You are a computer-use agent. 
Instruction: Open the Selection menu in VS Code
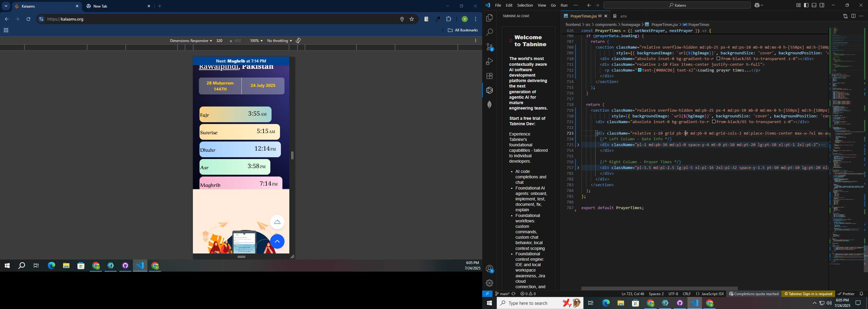[x=525, y=5]
